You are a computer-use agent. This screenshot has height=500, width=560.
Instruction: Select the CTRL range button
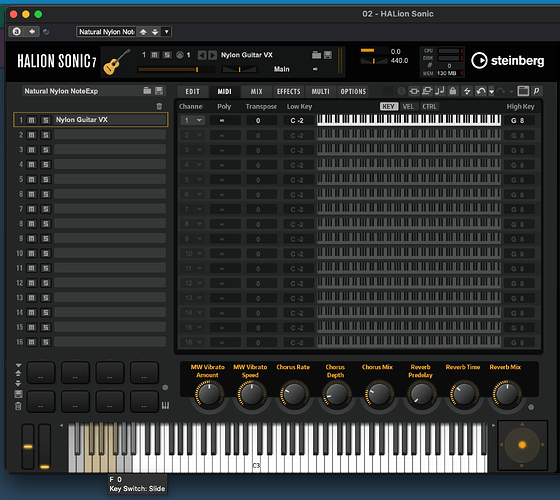[x=429, y=106]
